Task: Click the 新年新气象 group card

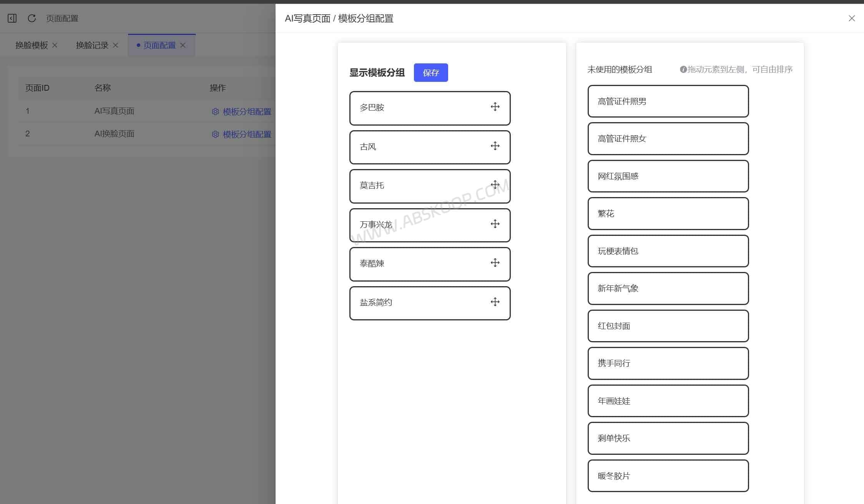Action: pos(668,288)
